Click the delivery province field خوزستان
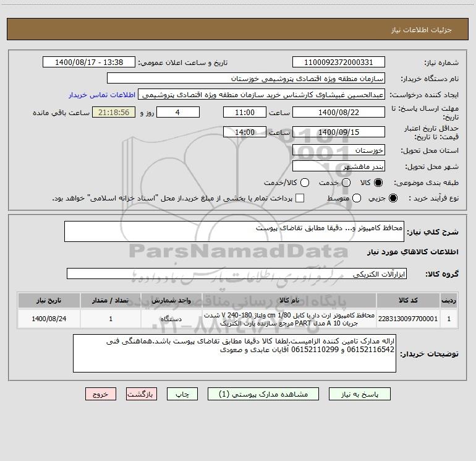The width and height of the screenshot is (476, 461). (x=339, y=150)
